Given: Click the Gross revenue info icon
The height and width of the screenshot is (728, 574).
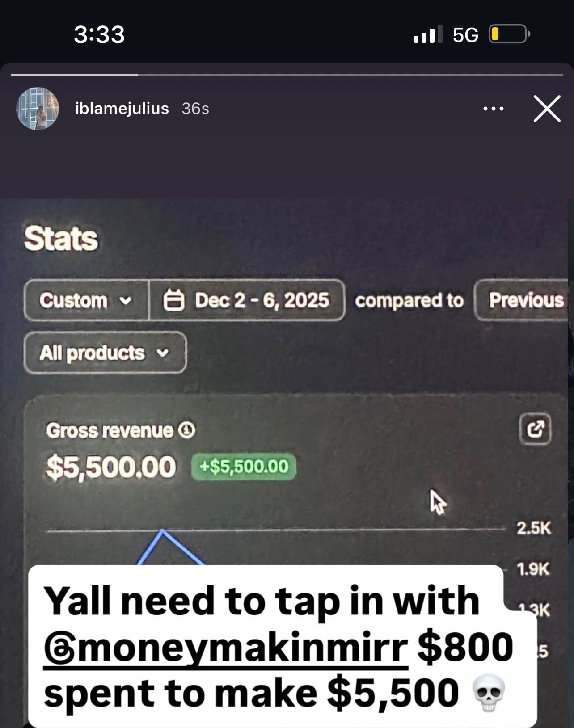Looking at the screenshot, I should click(187, 430).
